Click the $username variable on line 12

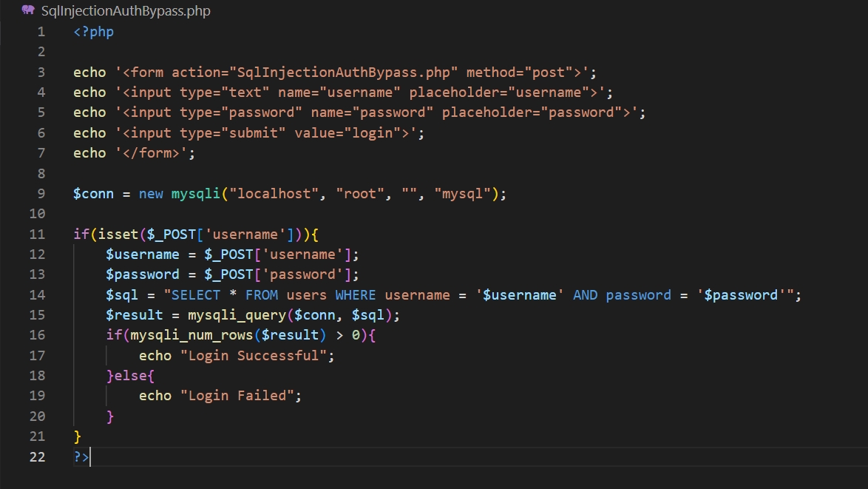pos(142,254)
